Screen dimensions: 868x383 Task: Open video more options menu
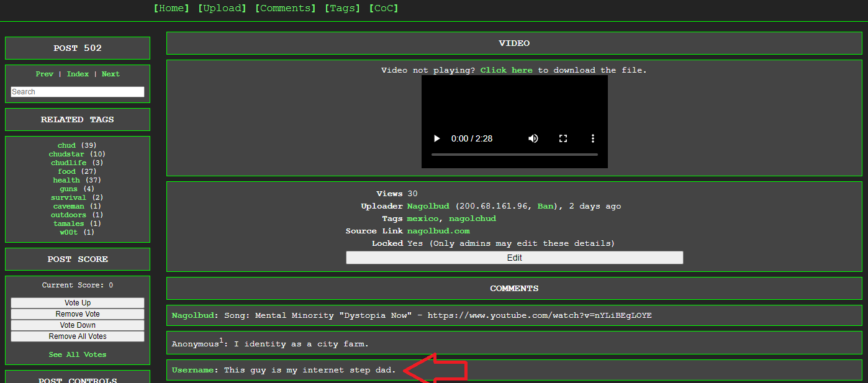[593, 138]
